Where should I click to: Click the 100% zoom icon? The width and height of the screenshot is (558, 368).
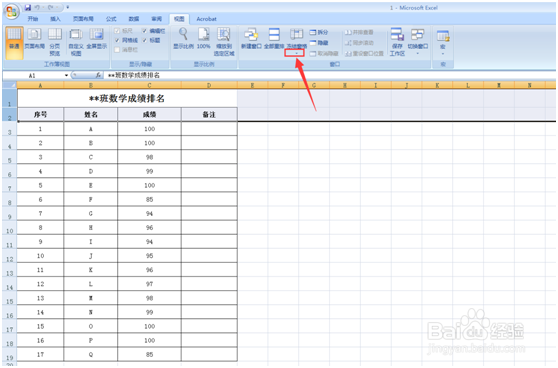coord(204,38)
